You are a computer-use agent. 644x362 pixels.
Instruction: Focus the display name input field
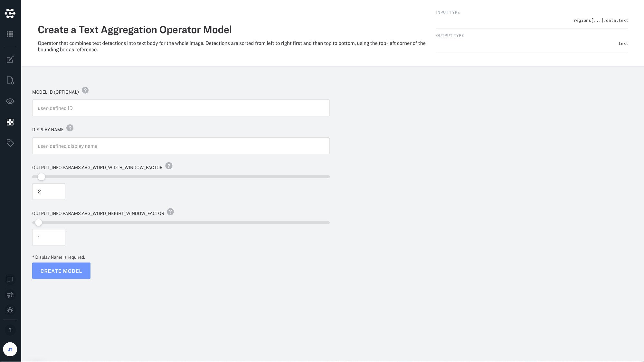[181, 146]
